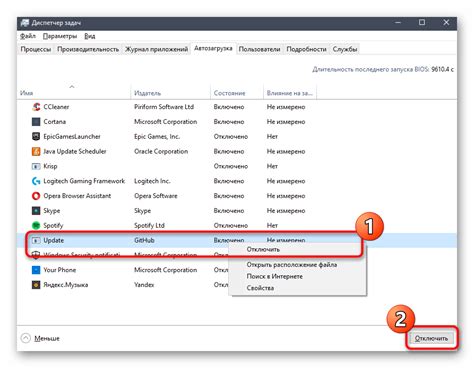
Task: Click the Update entry icon
Action: [x=36, y=240]
